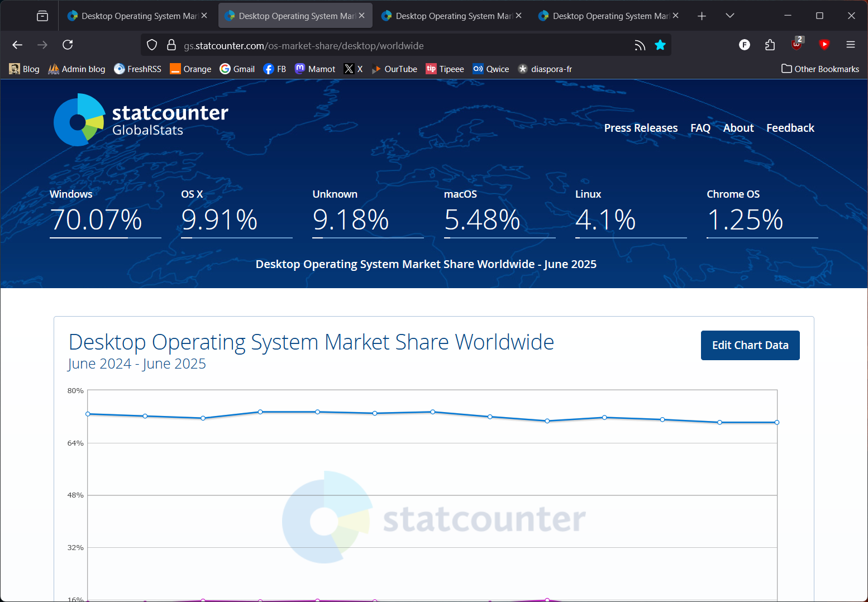This screenshot has width=868, height=602.
Task: Click the uBlock extension icon with badge
Action: 797,44
